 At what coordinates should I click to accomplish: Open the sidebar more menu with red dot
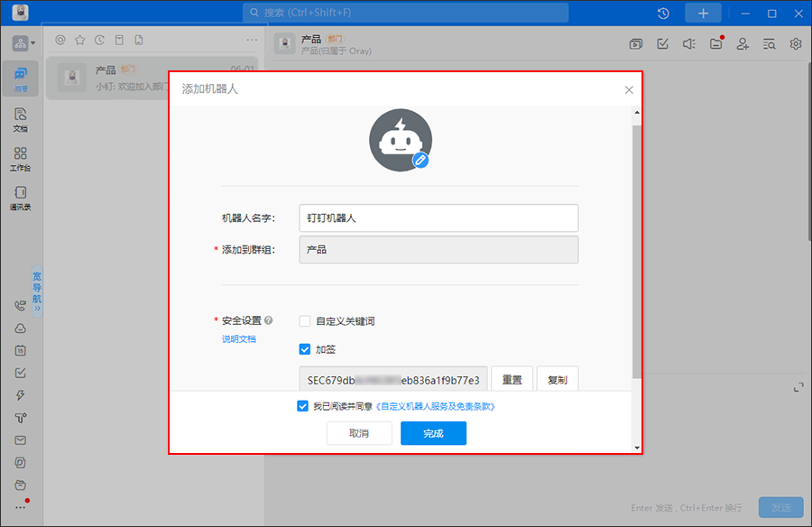(x=21, y=506)
